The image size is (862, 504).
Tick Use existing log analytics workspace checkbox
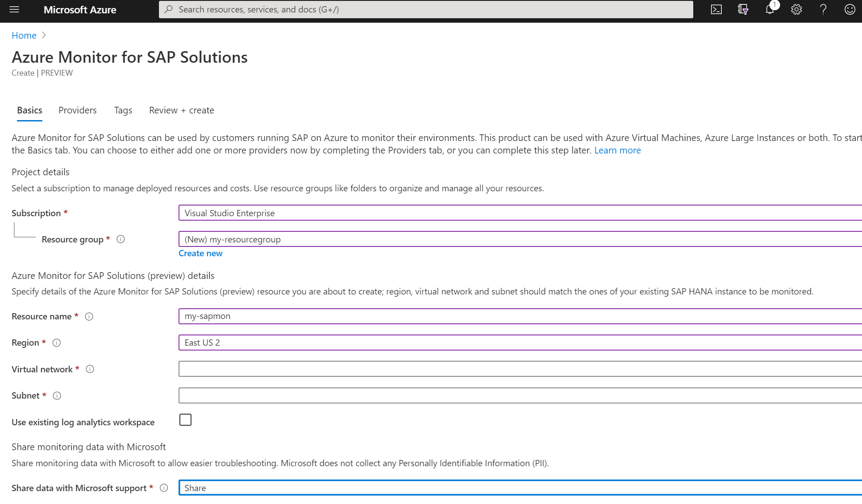pos(185,420)
